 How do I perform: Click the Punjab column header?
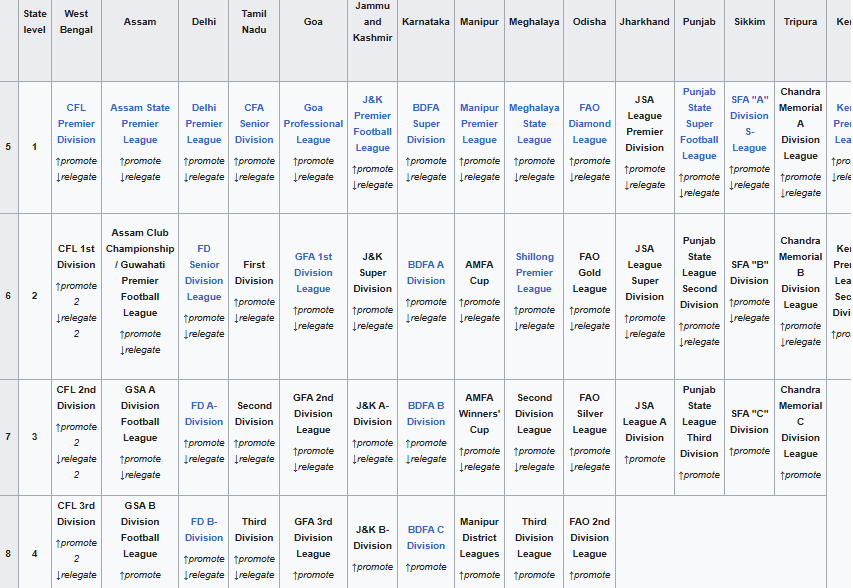coord(699,22)
